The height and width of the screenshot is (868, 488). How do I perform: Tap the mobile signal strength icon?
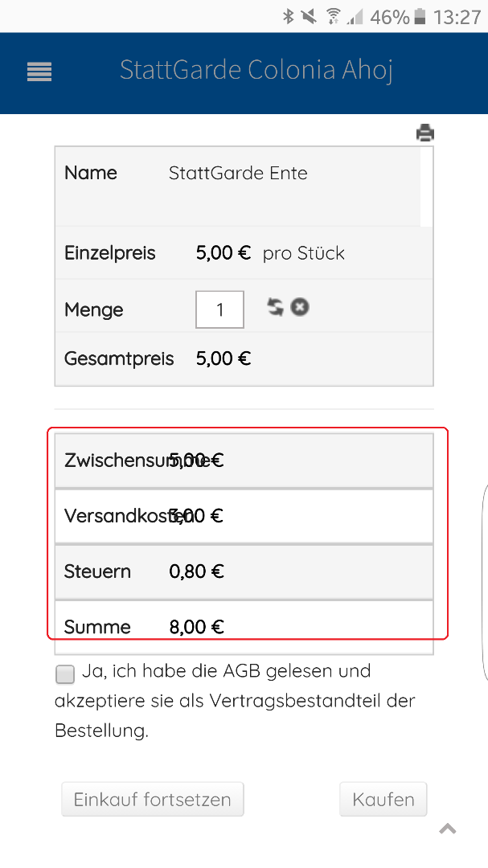pyautogui.click(x=354, y=17)
